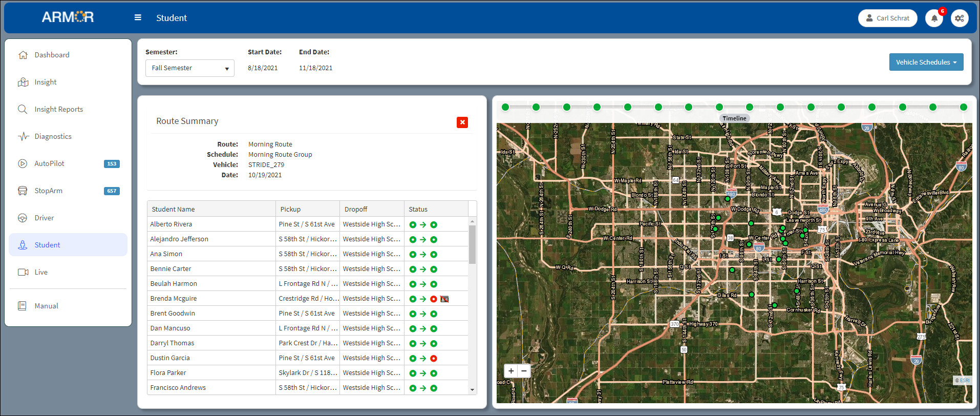Click the green arrow on Flora Parker's row
Screen dimensions: 980x416
pos(423,373)
